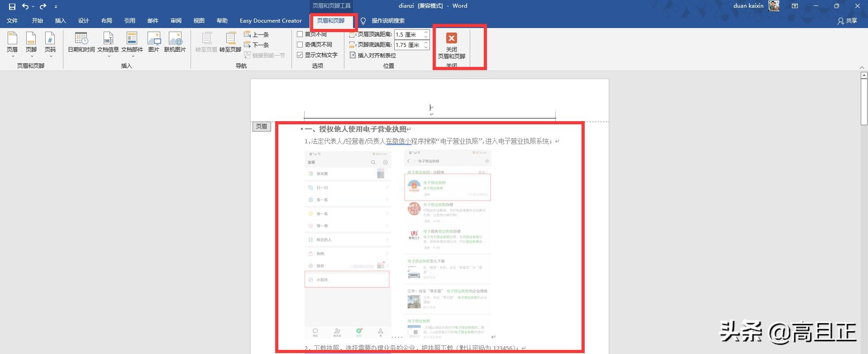Insert a Picture into the header
868x354 pixels.
(x=154, y=42)
